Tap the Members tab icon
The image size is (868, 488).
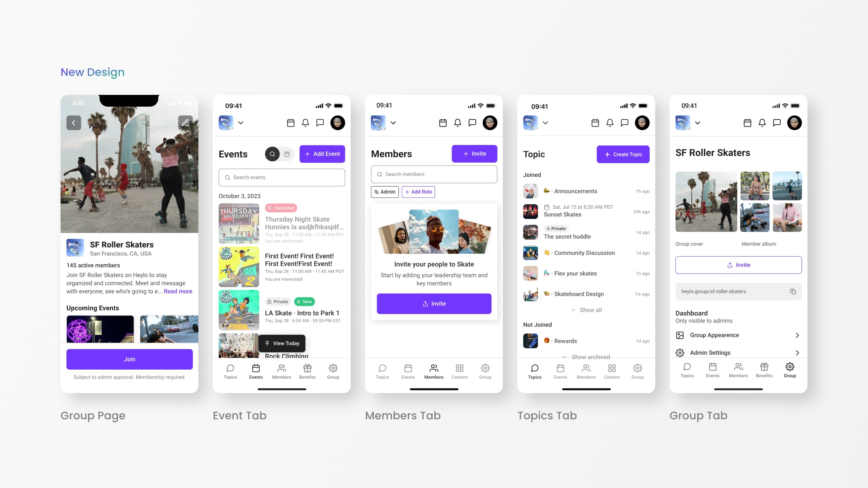pos(434,368)
